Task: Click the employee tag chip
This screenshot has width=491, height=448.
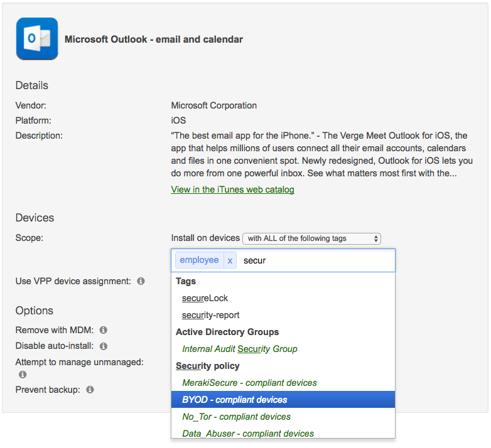Action: click(199, 260)
